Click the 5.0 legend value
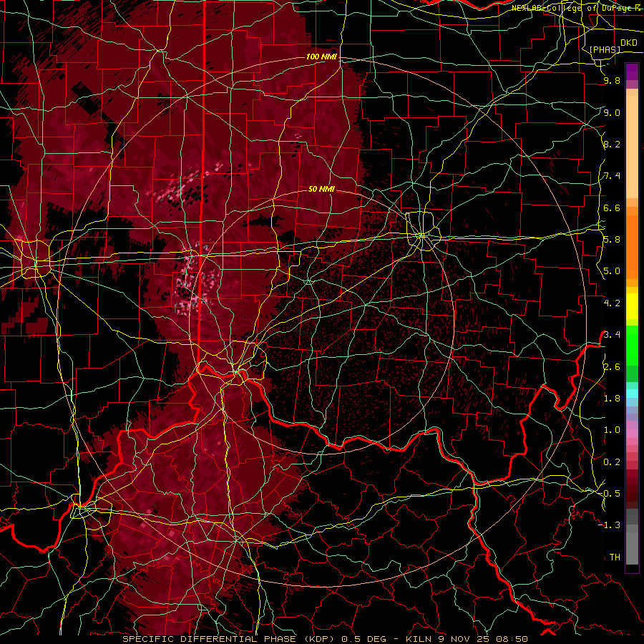Screen dimensions: 644x644 click(x=612, y=271)
